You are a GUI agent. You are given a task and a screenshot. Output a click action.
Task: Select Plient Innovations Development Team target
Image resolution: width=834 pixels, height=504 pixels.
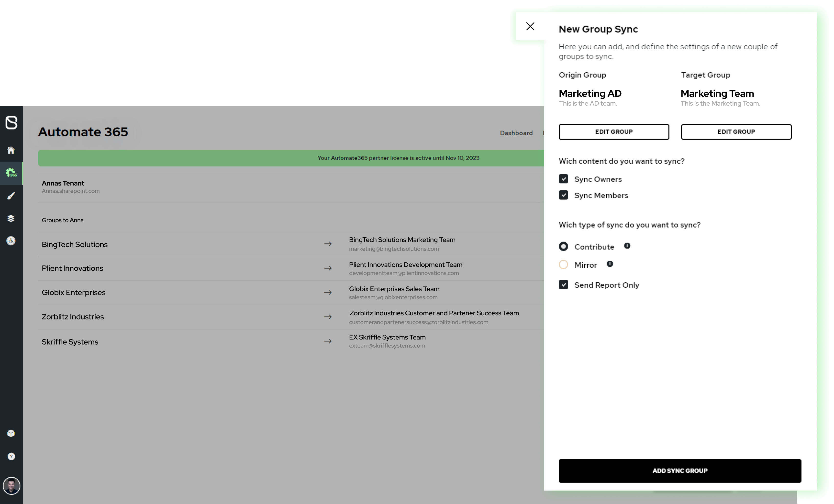coord(405,265)
